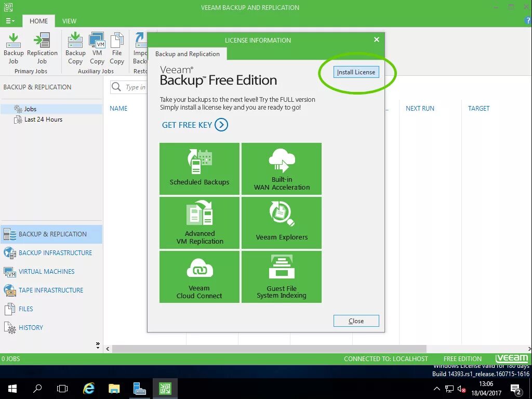The image size is (532, 399).
Task: Show hidden system tray icons
Action: (436, 389)
